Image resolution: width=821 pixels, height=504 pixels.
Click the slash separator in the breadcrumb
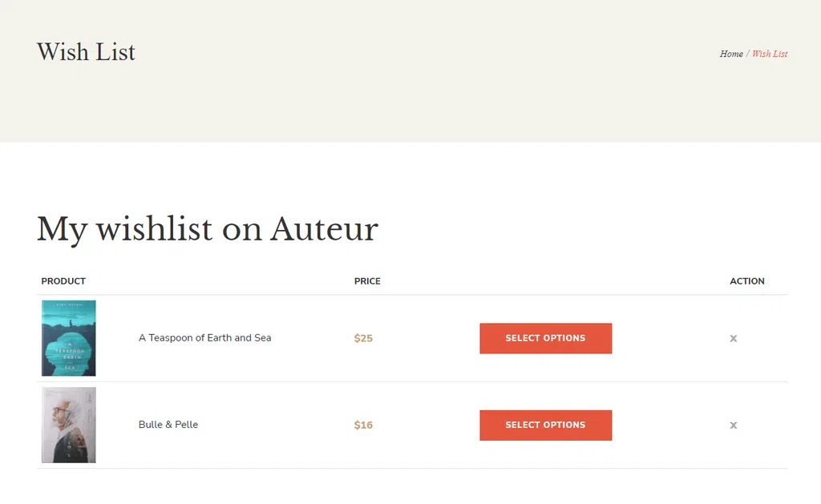[x=748, y=54]
